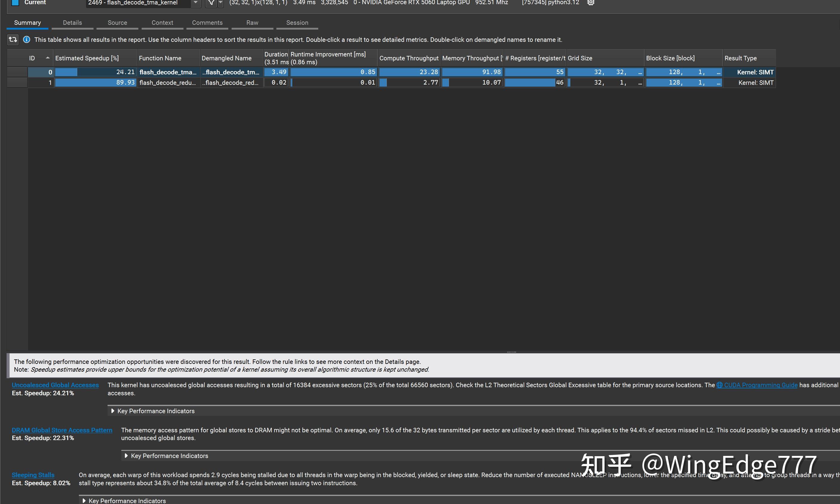Click the 24.21 estimated speedup cell

pyautogui.click(x=95, y=72)
